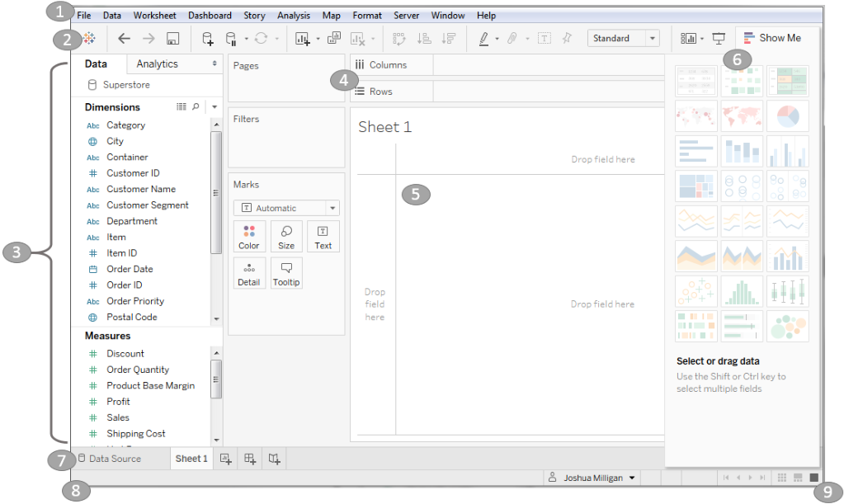Click the Pause Auto Updates icon
This screenshot has height=504, width=844.
click(x=231, y=38)
